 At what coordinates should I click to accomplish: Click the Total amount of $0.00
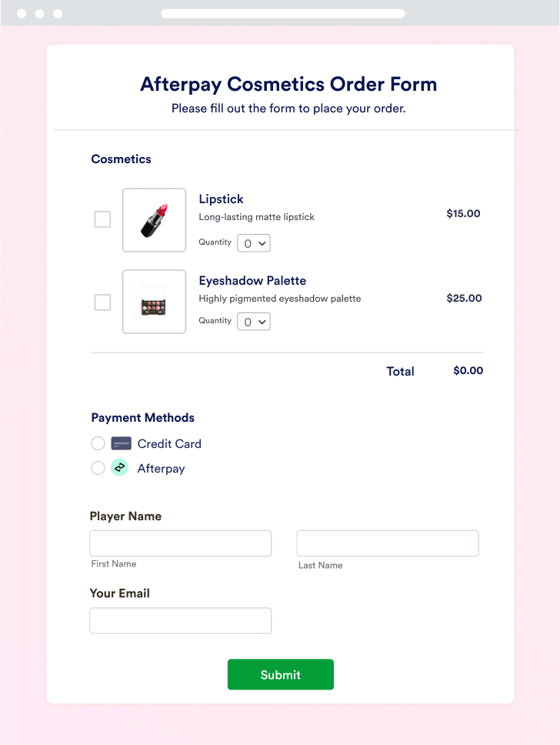[x=467, y=371]
